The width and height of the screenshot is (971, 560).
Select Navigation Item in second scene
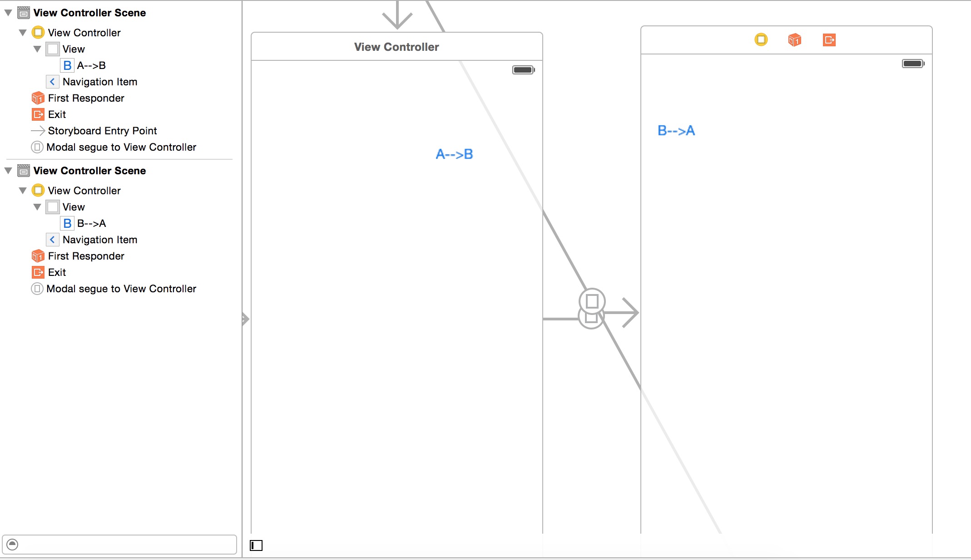(x=99, y=239)
